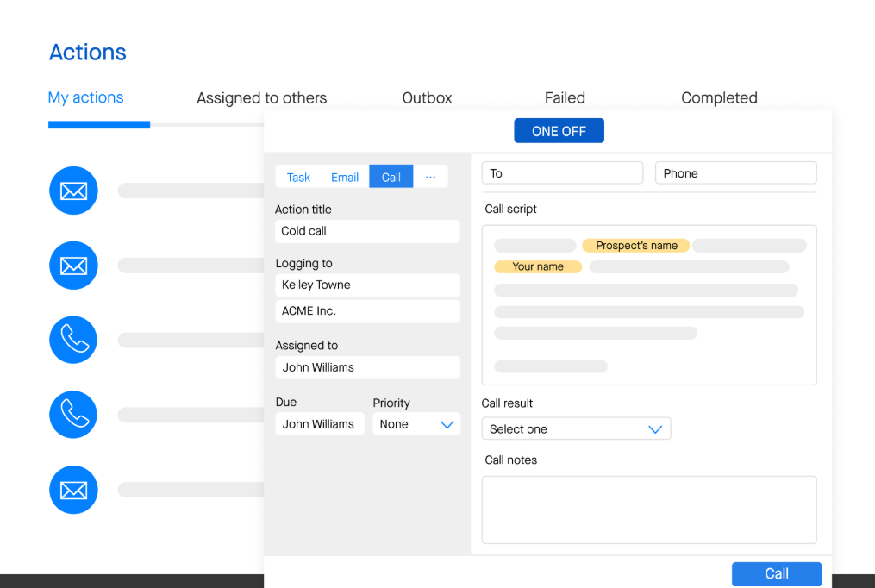875x588 pixels.
Task: Click inside the Call notes box
Action: coord(648,510)
